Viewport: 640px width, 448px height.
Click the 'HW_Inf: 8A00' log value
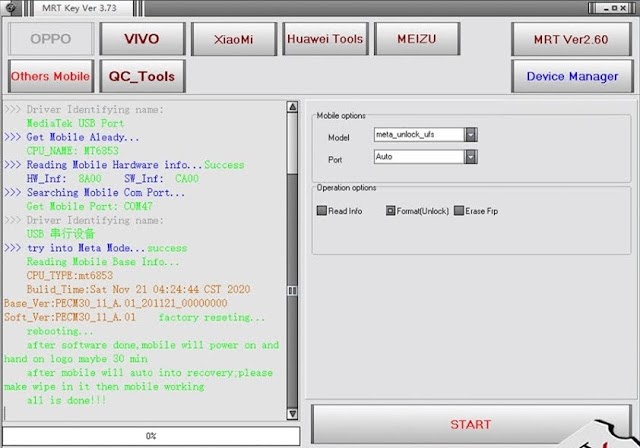(64, 178)
